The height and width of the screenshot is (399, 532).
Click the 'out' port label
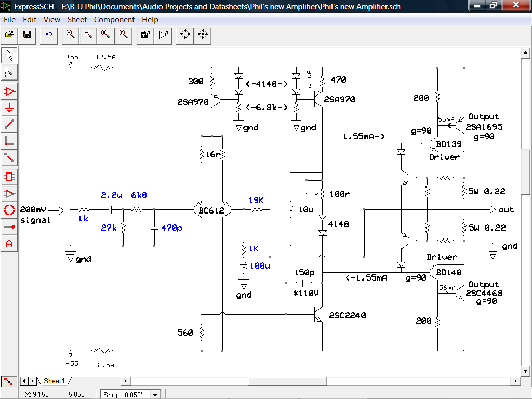pyautogui.click(x=506, y=210)
